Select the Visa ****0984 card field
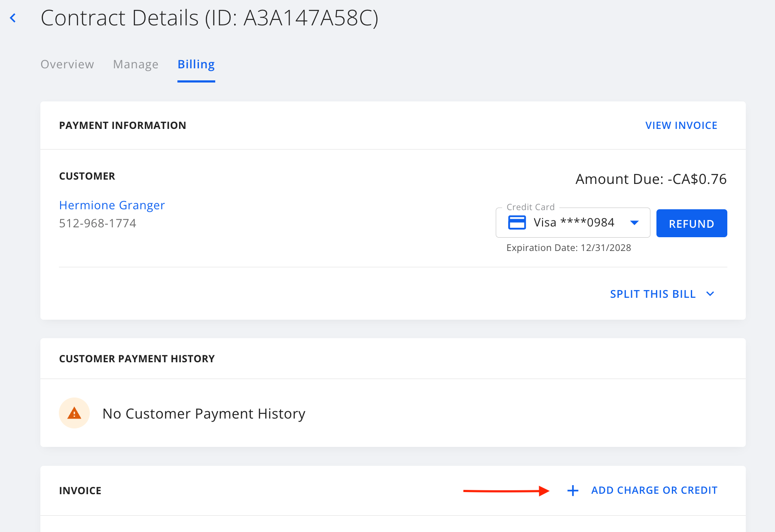The width and height of the screenshot is (775, 532). (574, 223)
